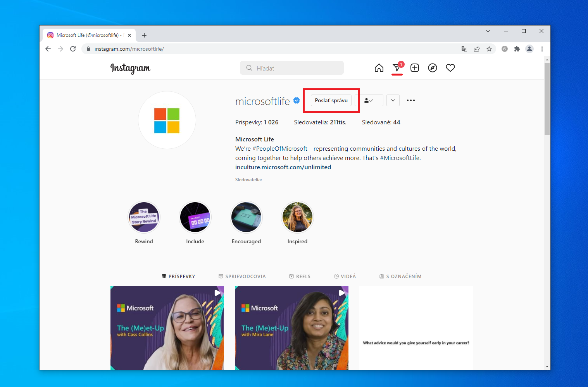Click the tab search chevron in title bar
588x387 pixels.
tap(488, 31)
